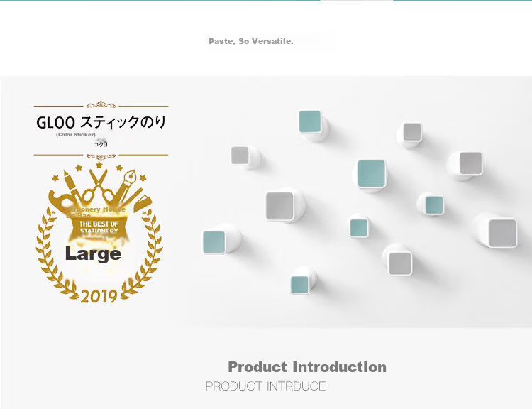Click the GLOO スティックのり title
The height and width of the screenshot is (409, 532).
(x=101, y=122)
